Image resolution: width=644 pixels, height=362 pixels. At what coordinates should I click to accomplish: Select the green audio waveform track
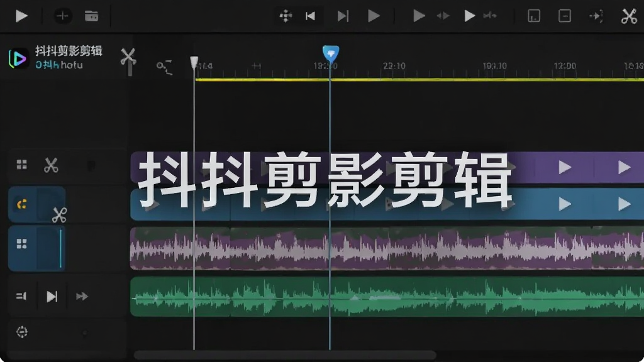(x=387, y=297)
